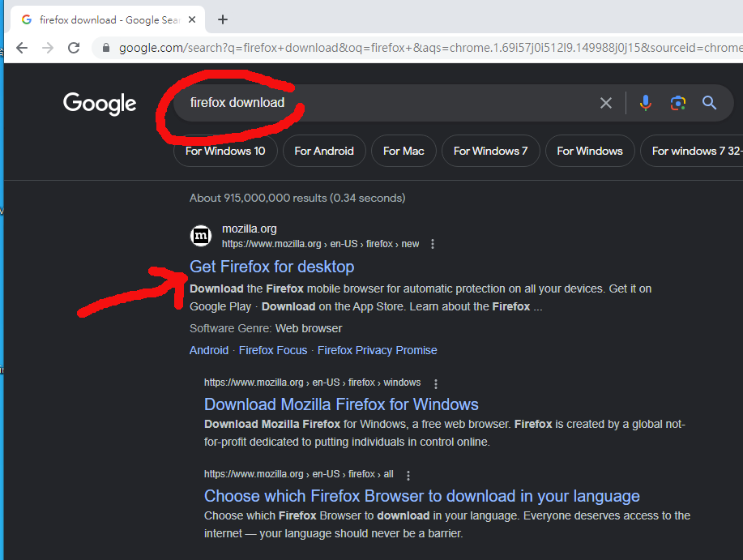Click the Google logo

pos(100,104)
